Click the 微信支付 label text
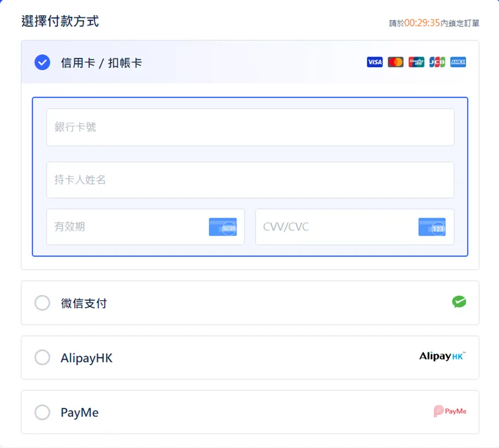499x448 pixels. [x=84, y=303]
